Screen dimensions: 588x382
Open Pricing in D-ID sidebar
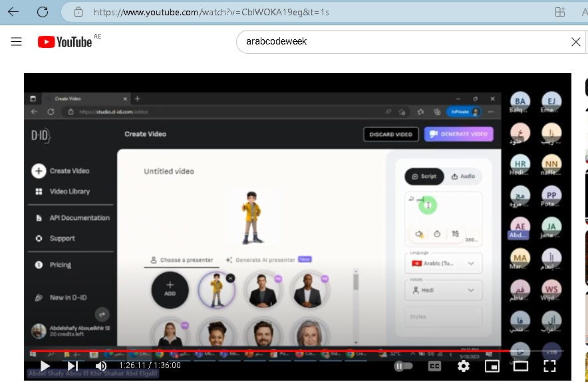click(x=53, y=265)
